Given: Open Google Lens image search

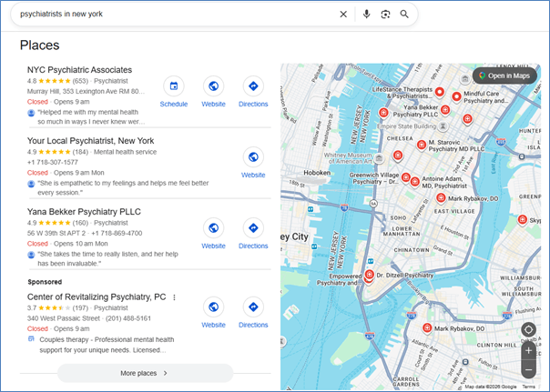Looking at the screenshot, I should [x=385, y=15].
